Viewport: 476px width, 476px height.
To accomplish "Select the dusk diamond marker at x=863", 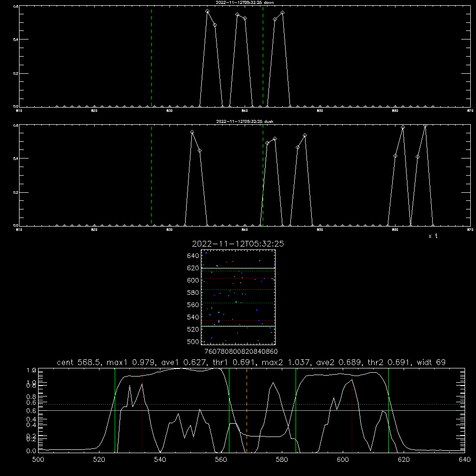I will pyautogui.click(x=418, y=157).
